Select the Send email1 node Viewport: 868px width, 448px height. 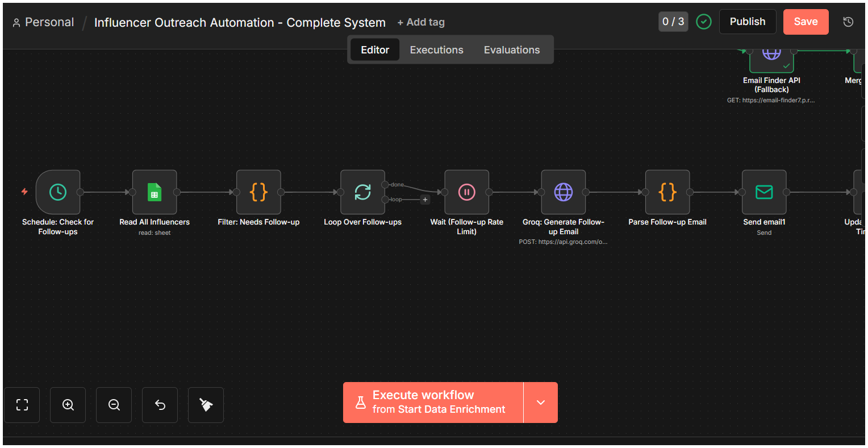click(764, 192)
